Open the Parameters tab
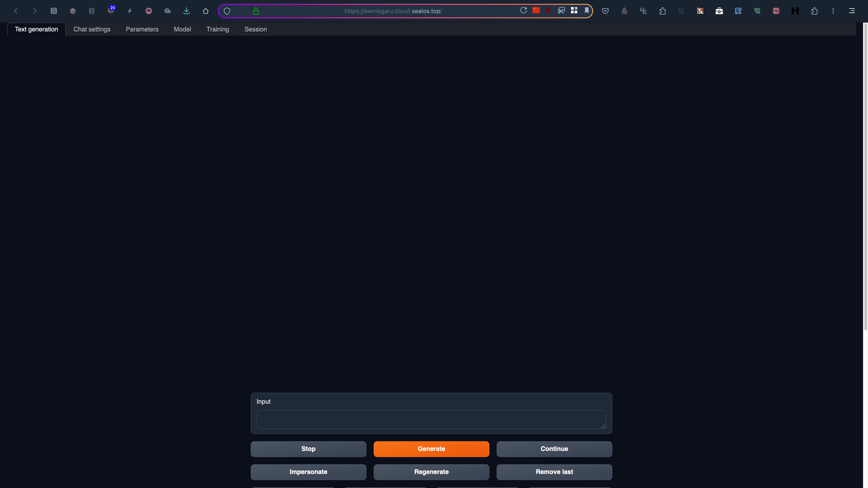The height and width of the screenshot is (488, 868). 142,29
